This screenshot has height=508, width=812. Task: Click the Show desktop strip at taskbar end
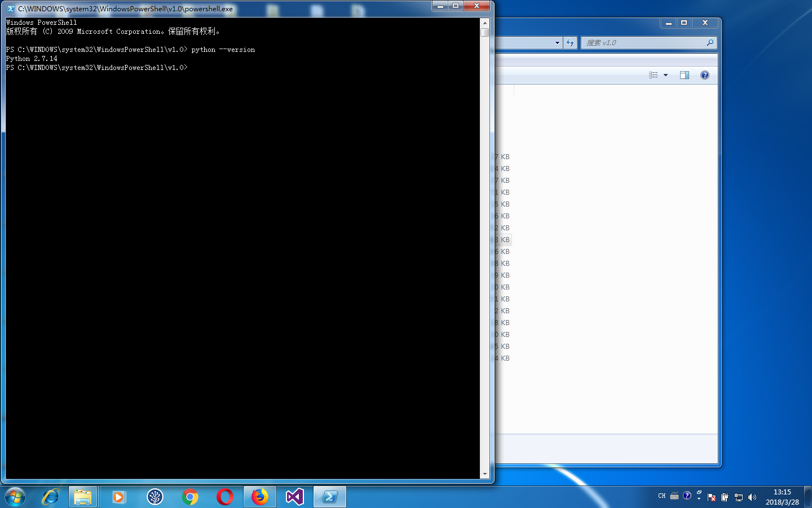tap(807, 497)
